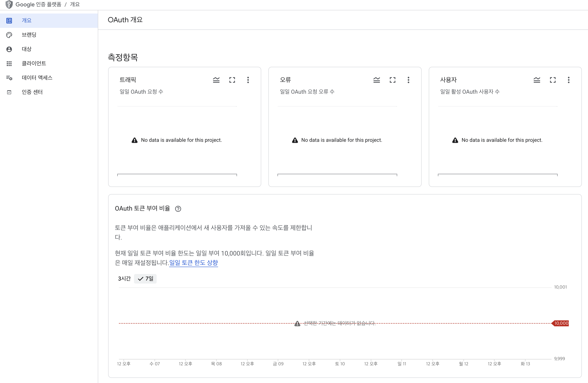Click '선택한 기간에는 데이터가 없습니다' chart message
The image size is (588, 383).
click(x=340, y=323)
